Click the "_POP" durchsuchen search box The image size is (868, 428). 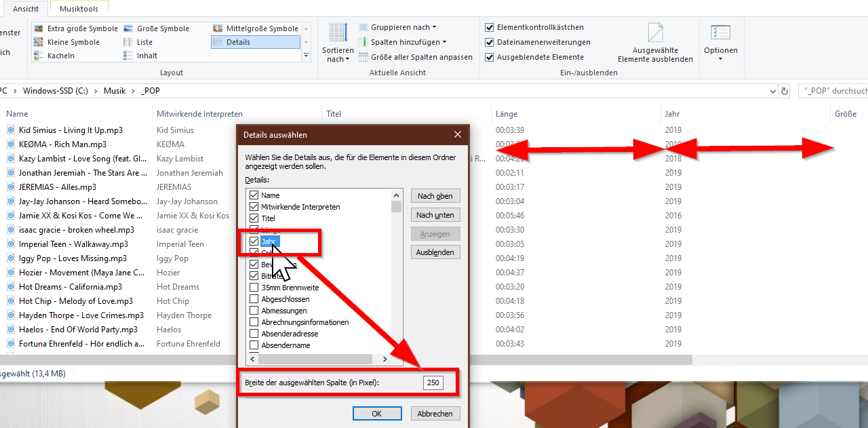point(833,91)
